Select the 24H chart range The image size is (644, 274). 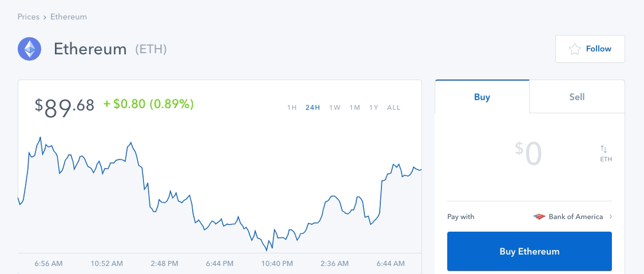[x=312, y=108]
